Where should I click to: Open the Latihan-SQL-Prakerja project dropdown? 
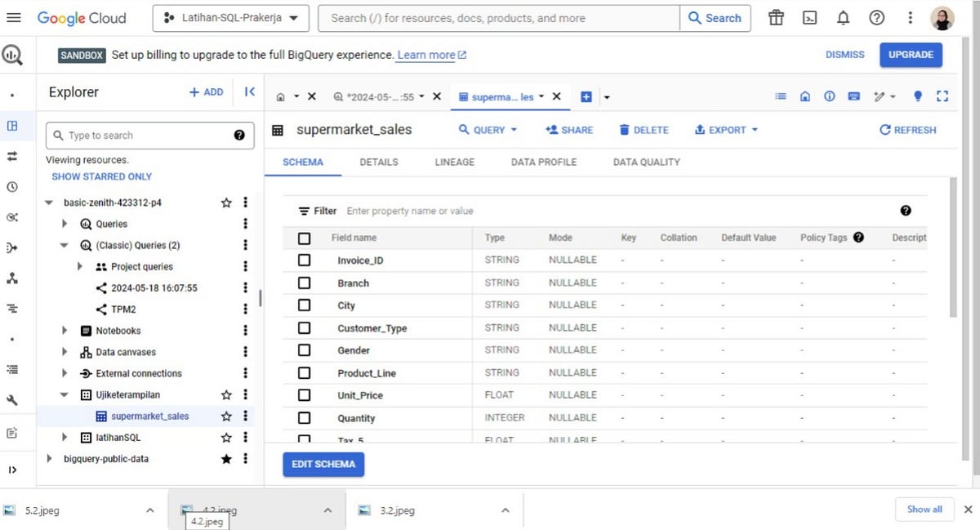[229, 16]
